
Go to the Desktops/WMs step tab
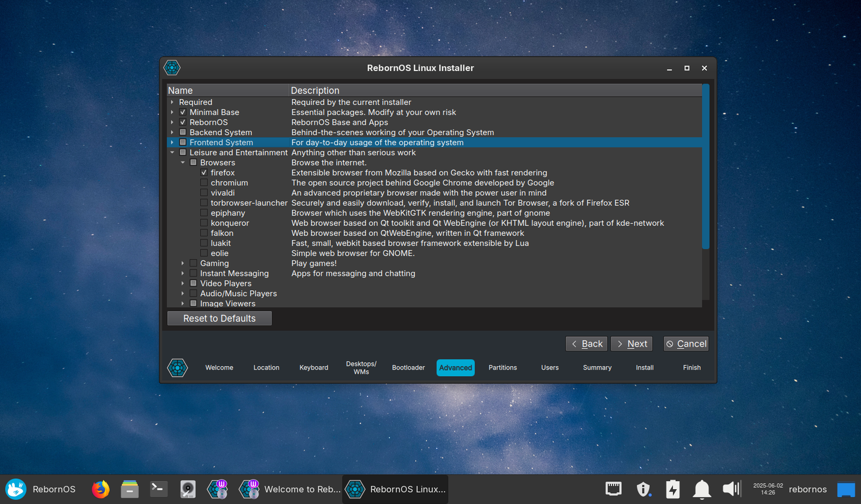[x=361, y=368]
